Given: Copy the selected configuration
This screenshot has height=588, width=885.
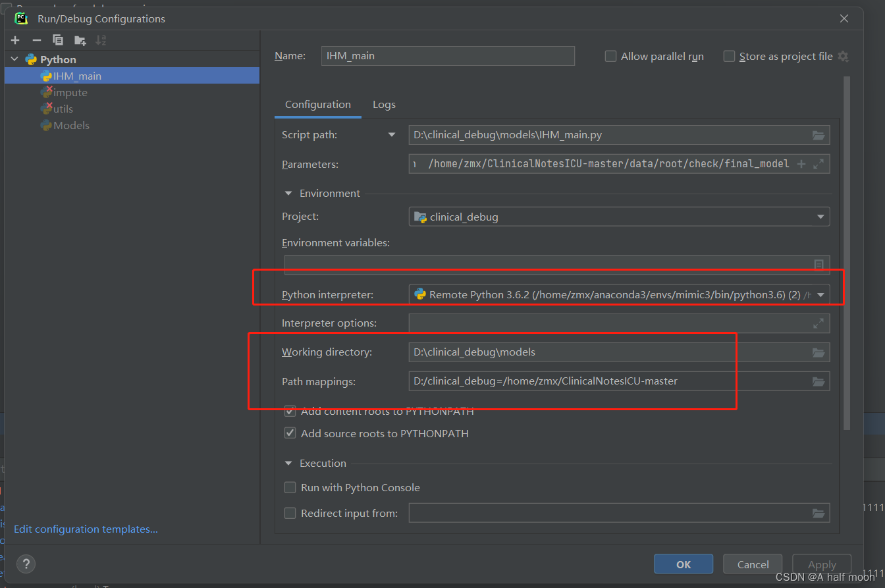Looking at the screenshot, I should [58, 40].
